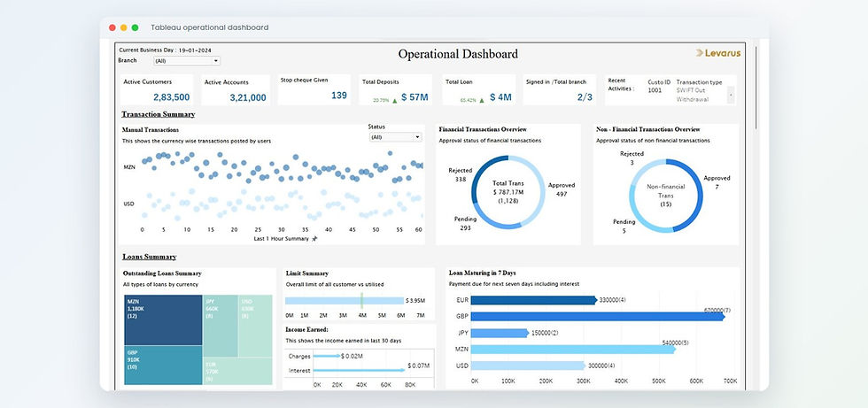This screenshot has width=868, height=408.
Task: Click the Approved 497 label
Action: coord(562,189)
